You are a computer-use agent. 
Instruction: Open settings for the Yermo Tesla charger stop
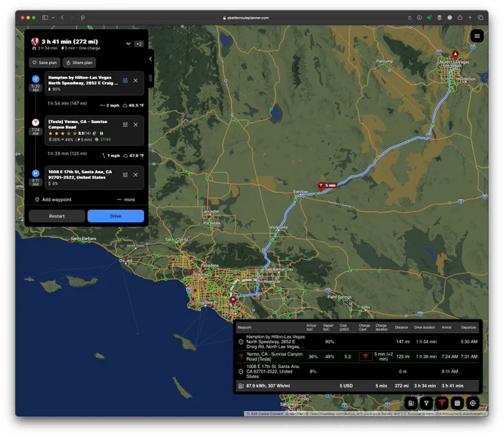(x=125, y=124)
